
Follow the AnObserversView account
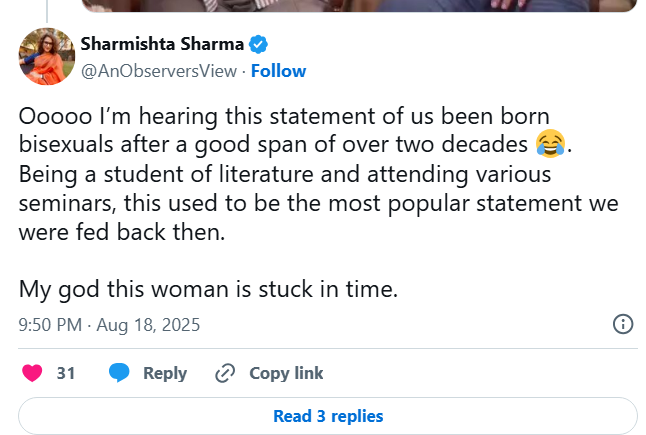pyautogui.click(x=278, y=71)
